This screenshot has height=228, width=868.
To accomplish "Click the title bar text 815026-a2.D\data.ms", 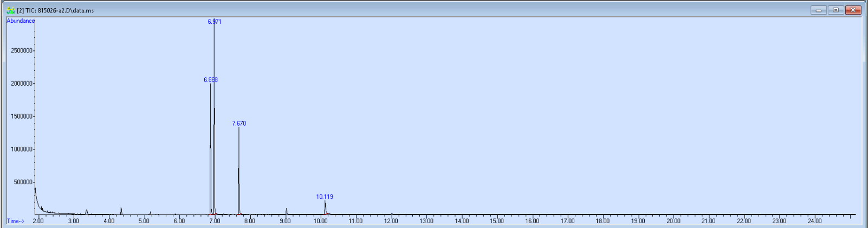I will tap(66, 10).
